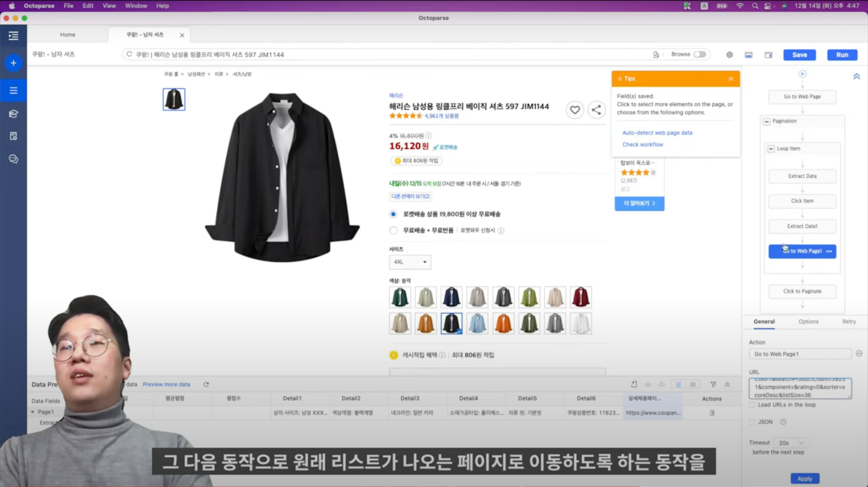This screenshot has width=868, height=487.
Task: Click Auto-detect web page data link
Action: [x=657, y=133]
